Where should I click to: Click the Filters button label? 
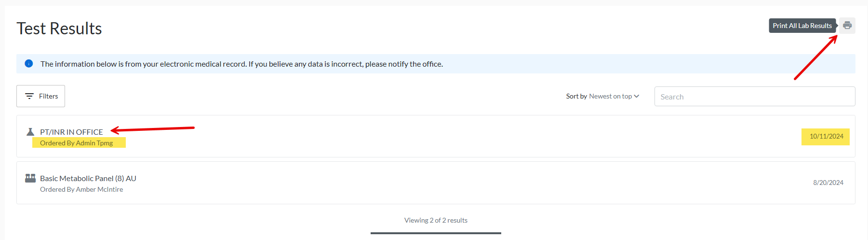tap(48, 96)
